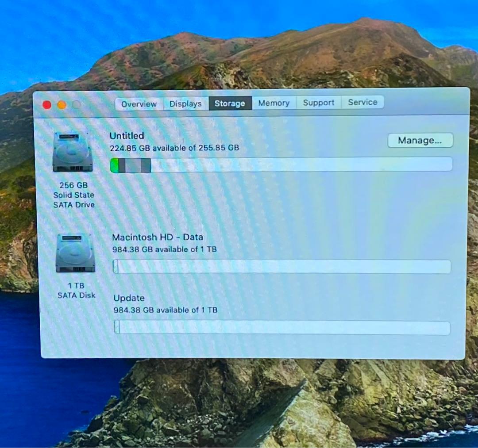Image resolution: width=478 pixels, height=448 pixels.
Task: Switch to the Overview tab
Action: click(138, 103)
